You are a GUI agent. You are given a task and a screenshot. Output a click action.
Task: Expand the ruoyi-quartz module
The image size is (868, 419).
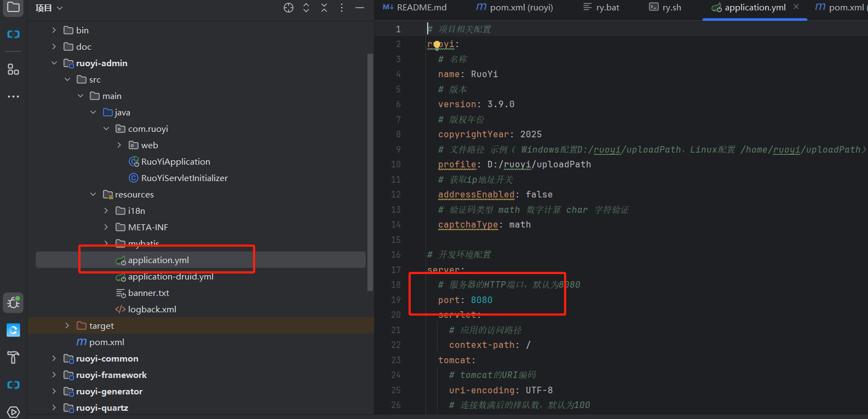click(54, 408)
